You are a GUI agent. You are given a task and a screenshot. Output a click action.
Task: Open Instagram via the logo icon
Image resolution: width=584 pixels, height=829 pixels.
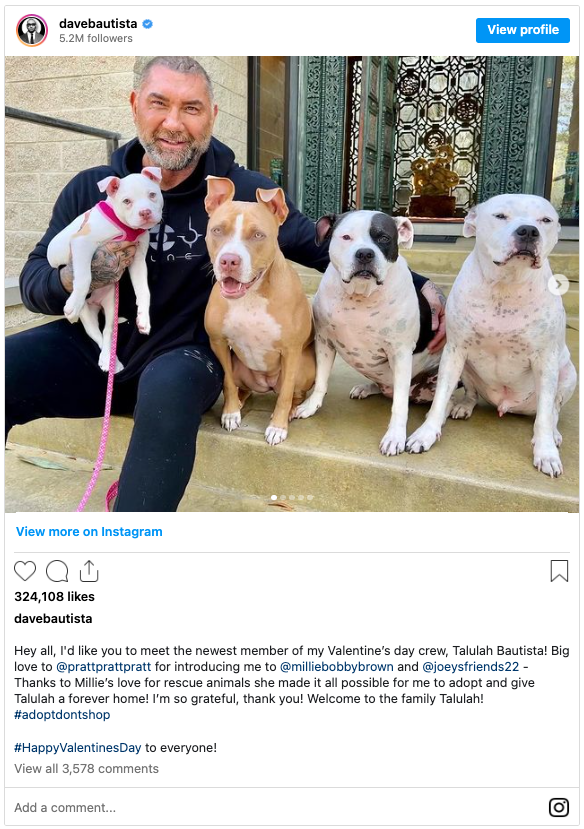pyautogui.click(x=559, y=807)
